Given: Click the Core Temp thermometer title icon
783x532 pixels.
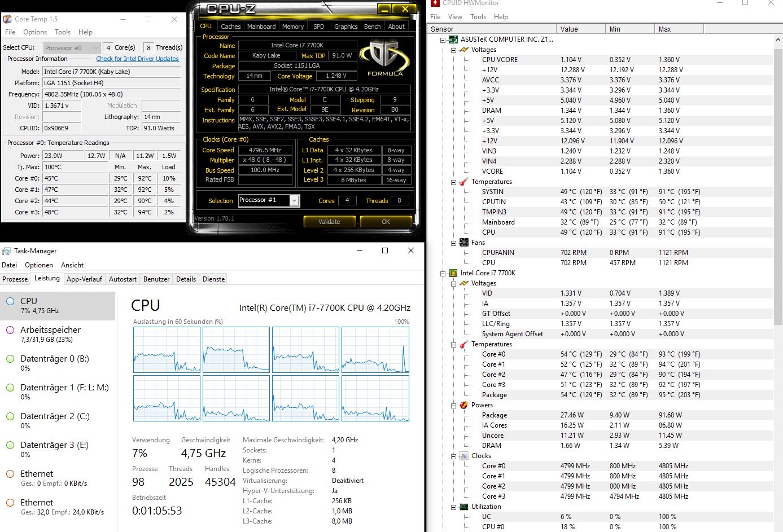Looking at the screenshot, I should pyautogui.click(x=7, y=19).
